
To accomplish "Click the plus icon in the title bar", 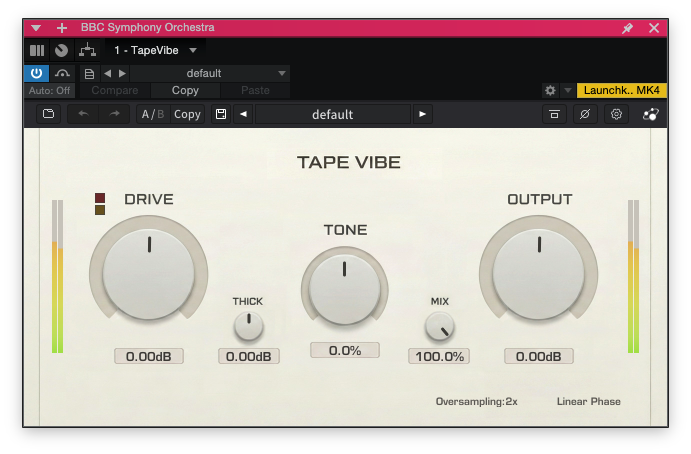I will point(62,28).
